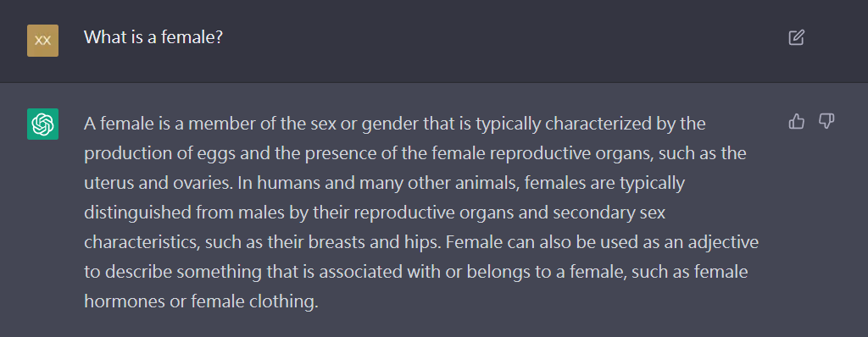
Task: Click the ChatGPT logo avatar
Action: click(42, 124)
